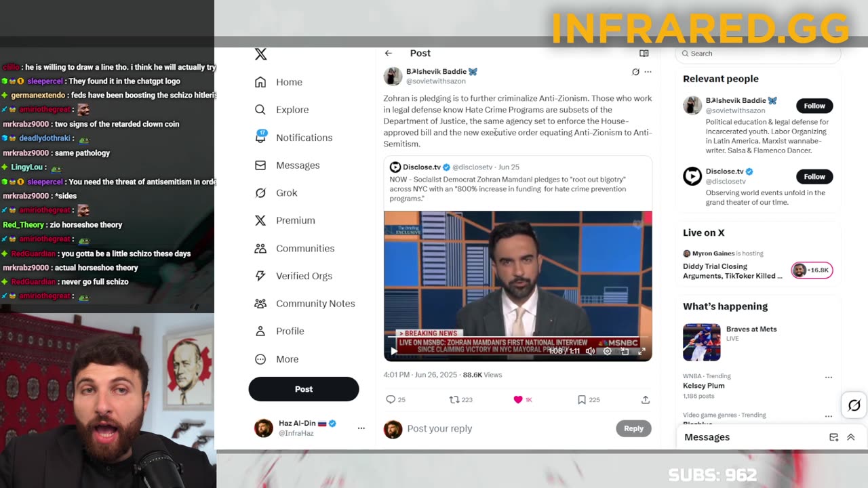Open video settings gear
Viewport: 868px width, 488px height.
tap(608, 351)
